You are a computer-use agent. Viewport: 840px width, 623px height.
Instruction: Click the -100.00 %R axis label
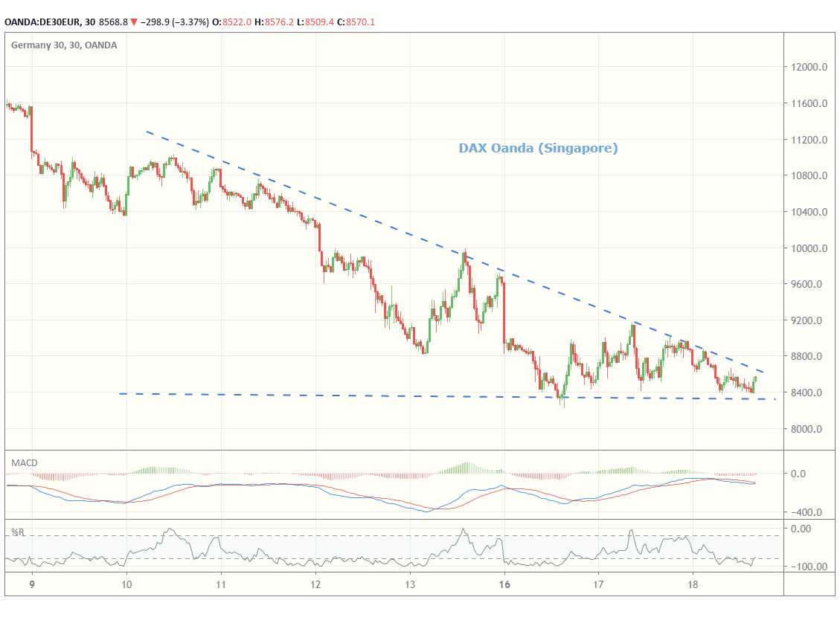(x=809, y=566)
